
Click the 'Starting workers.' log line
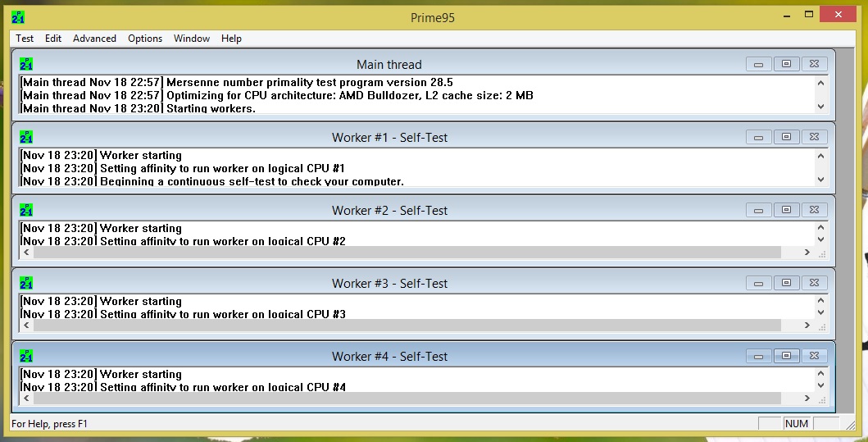click(x=138, y=108)
